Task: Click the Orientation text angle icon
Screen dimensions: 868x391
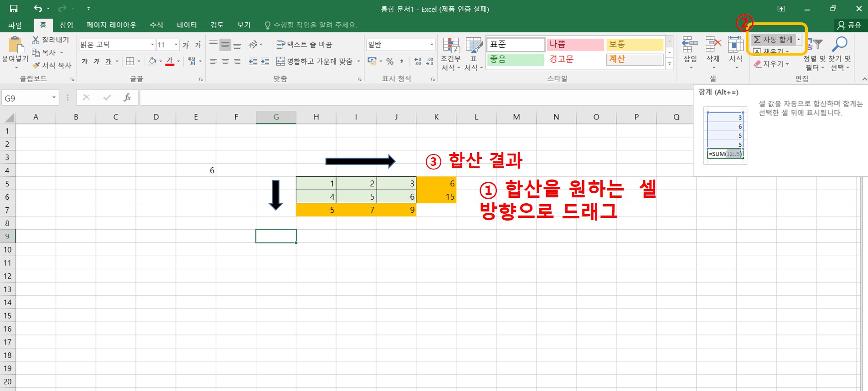Action: tap(253, 45)
